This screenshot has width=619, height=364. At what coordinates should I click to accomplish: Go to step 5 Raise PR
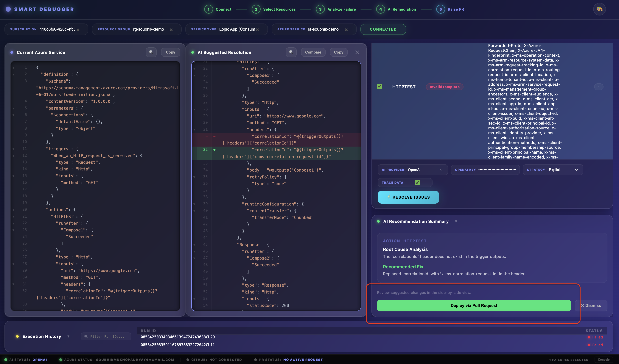point(450,9)
